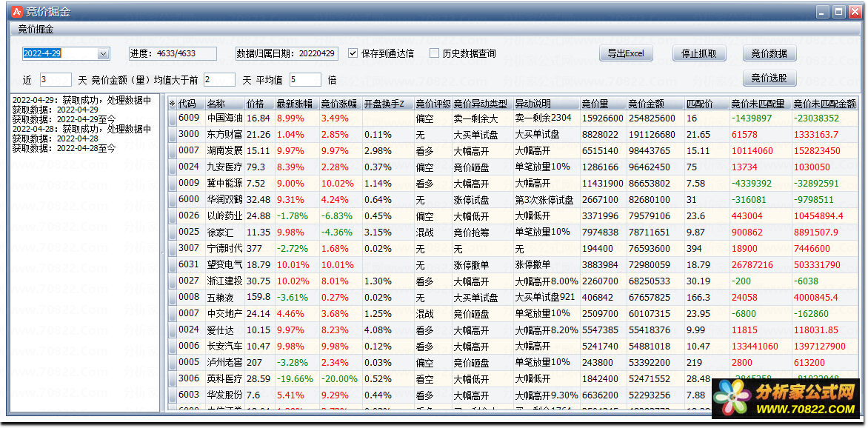Sort by the 最新涨幅 column header
This screenshot has width=868, height=428.
[x=297, y=104]
